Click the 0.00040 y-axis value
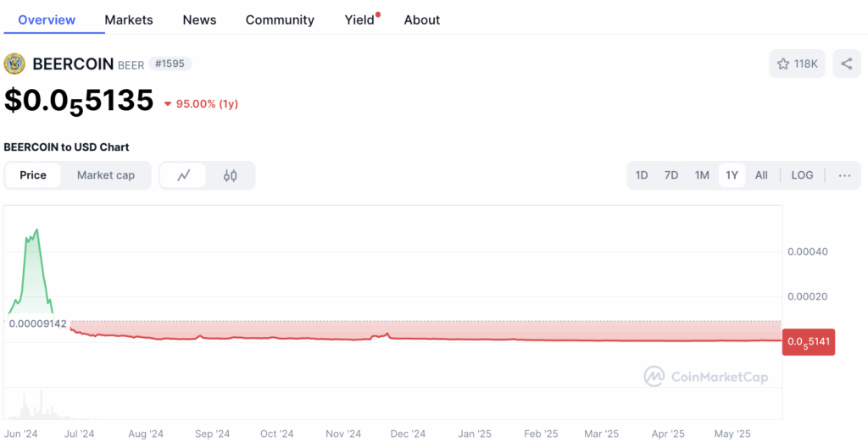This screenshot has width=868, height=448. (808, 252)
